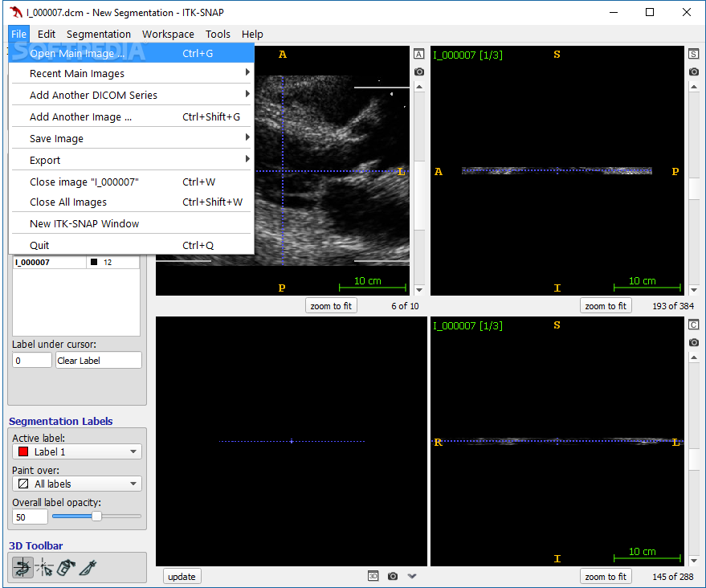Expand the 3D view panel icon
The image size is (706, 588).
373,576
